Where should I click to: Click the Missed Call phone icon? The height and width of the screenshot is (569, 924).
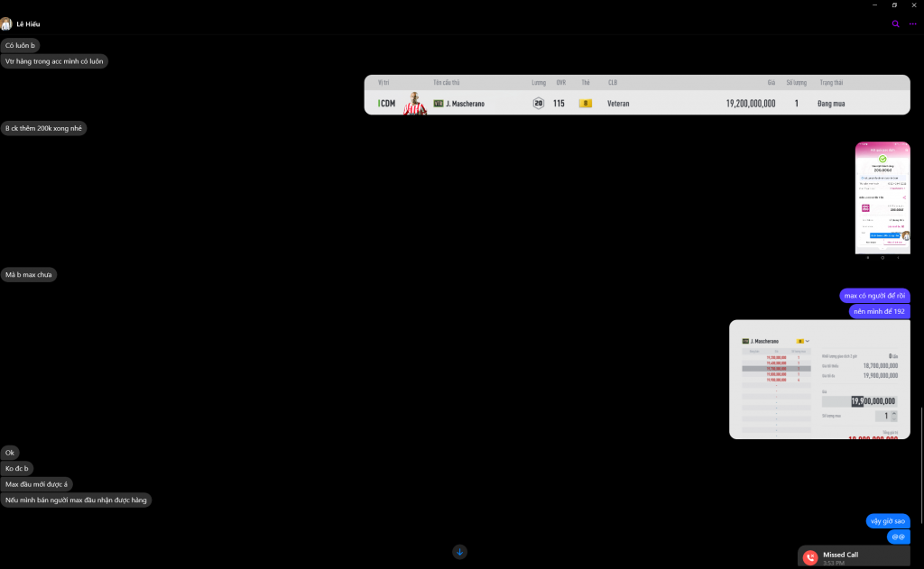click(x=810, y=557)
